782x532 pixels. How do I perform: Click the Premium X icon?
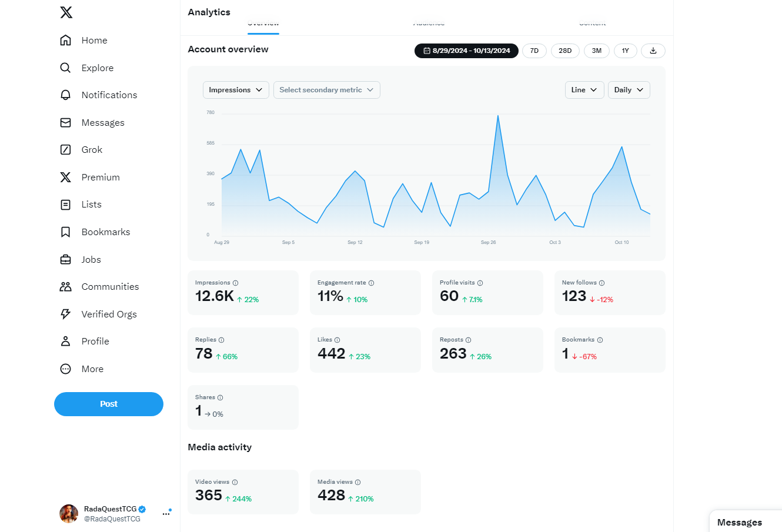[x=66, y=177]
